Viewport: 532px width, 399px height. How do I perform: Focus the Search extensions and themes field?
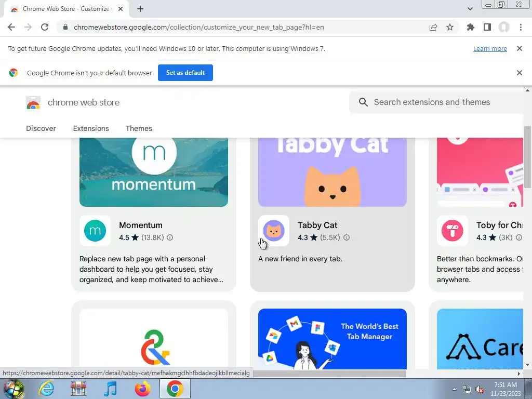click(437, 102)
